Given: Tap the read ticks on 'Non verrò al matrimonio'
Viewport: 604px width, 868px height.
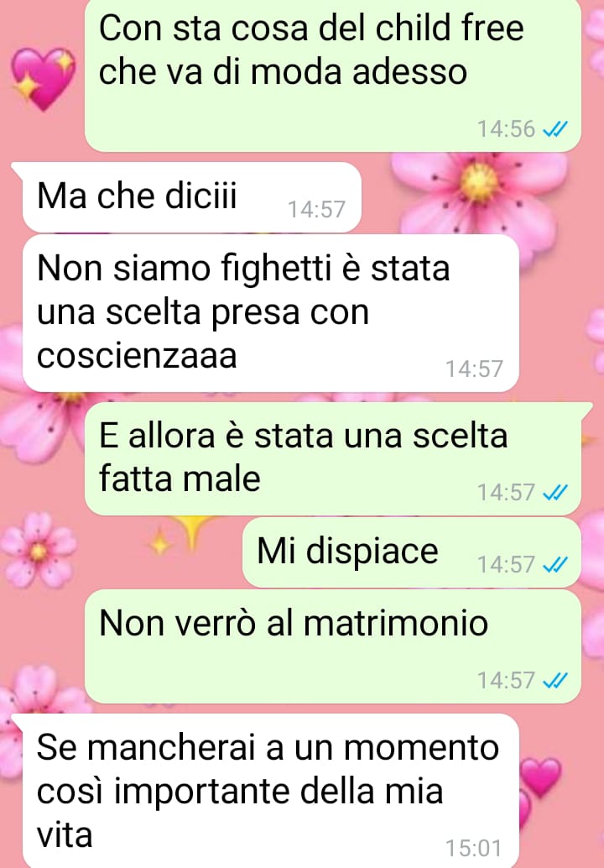Looking at the screenshot, I should pyautogui.click(x=555, y=680).
